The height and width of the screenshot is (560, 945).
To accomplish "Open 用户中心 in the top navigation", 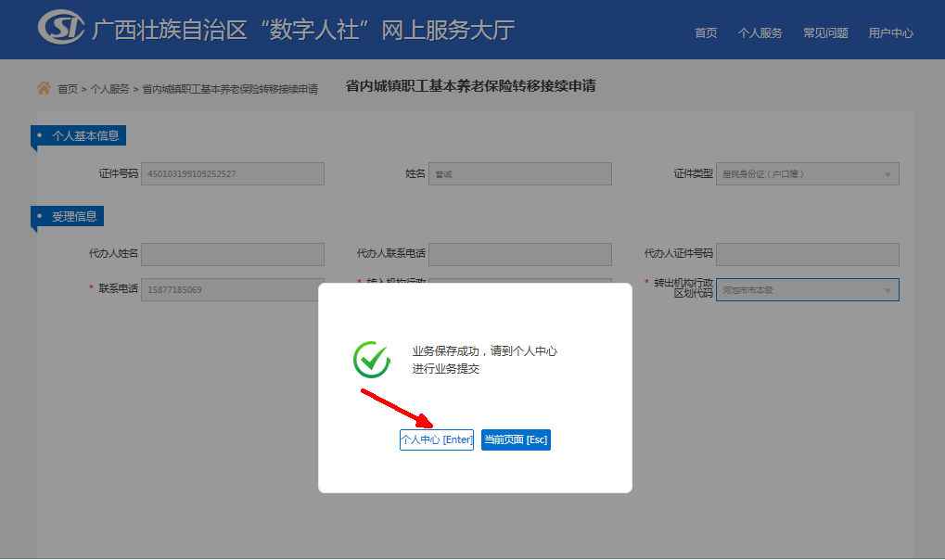I will click(x=890, y=32).
